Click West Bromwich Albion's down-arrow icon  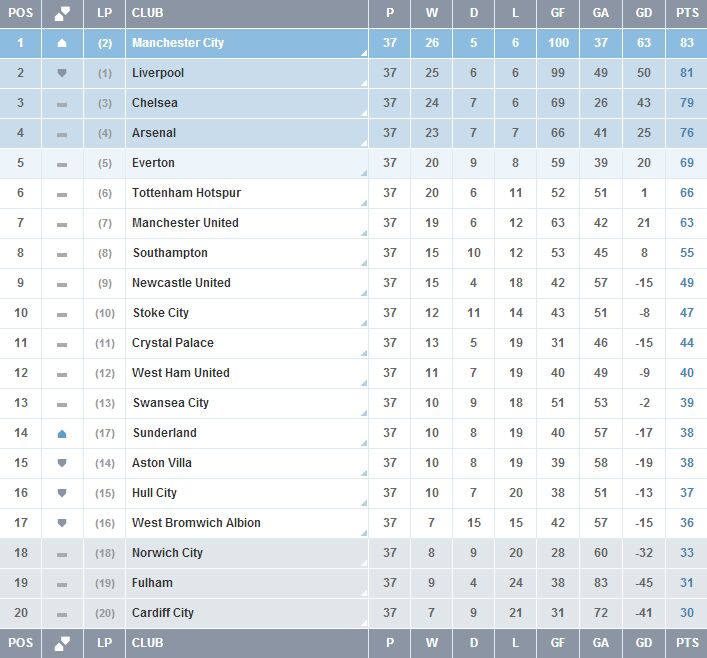point(62,523)
